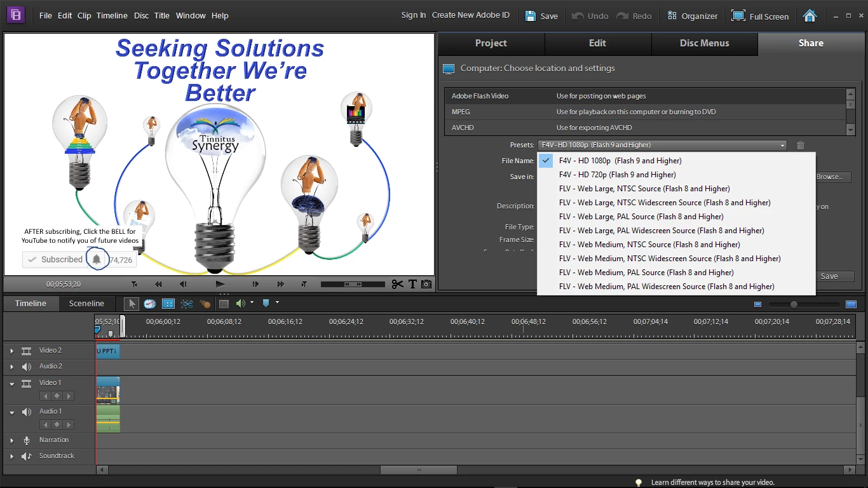Click the timeline zoom slider handle
The width and height of the screenshot is (868, 488).
point(794,304)
